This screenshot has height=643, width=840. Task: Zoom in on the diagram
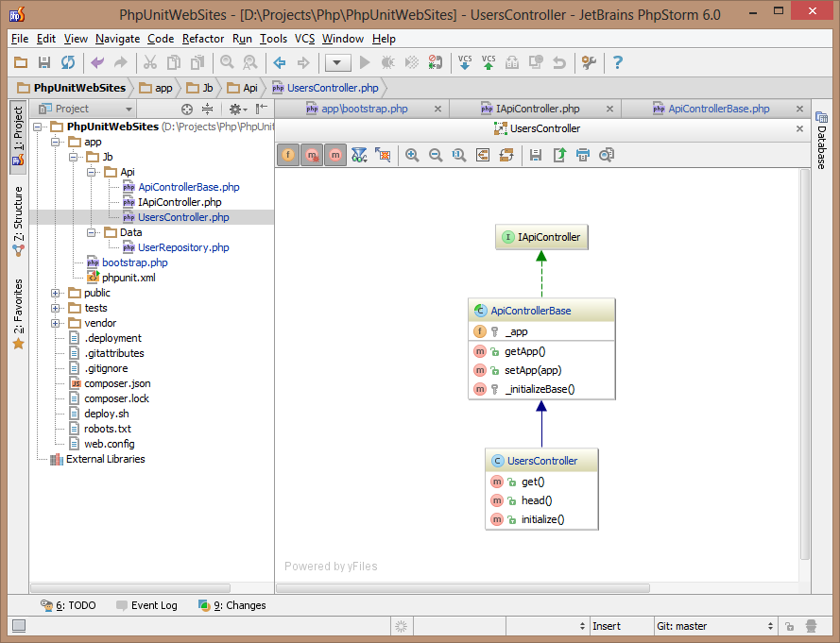coord(412,155)
